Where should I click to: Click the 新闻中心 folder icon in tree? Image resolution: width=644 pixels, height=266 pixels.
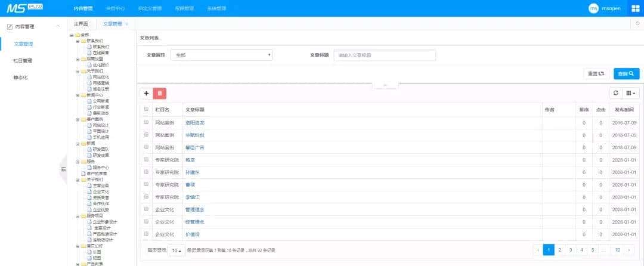[83, 95]
